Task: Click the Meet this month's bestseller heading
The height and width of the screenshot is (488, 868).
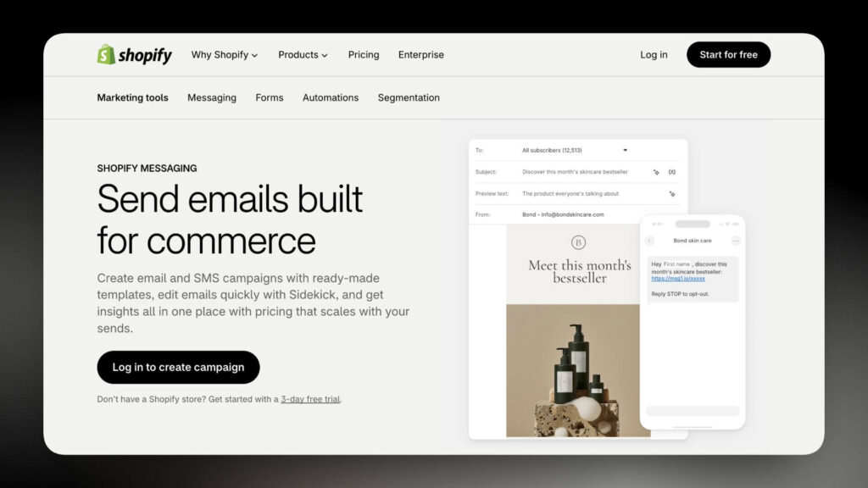Action: [580, 272]
